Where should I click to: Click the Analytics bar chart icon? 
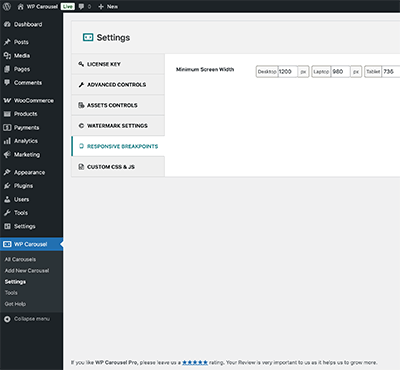7,141
